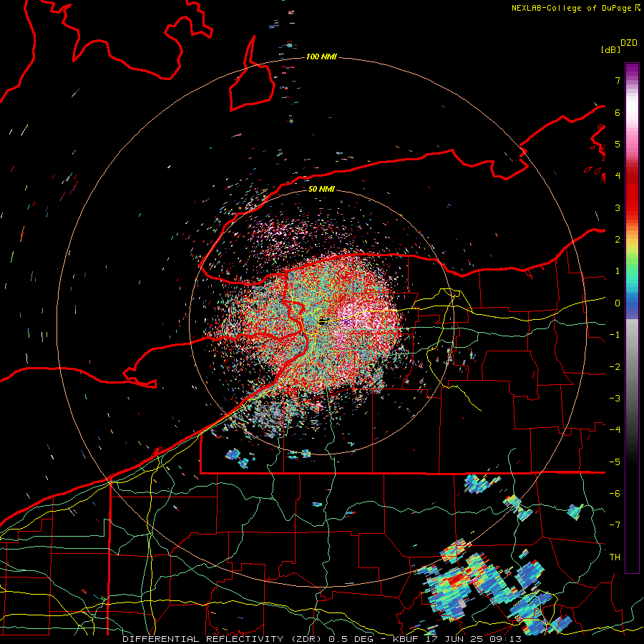The height and width of the screenshot is (644, 644).
Task: Click the DZD legend title
Action: [629, 43]
